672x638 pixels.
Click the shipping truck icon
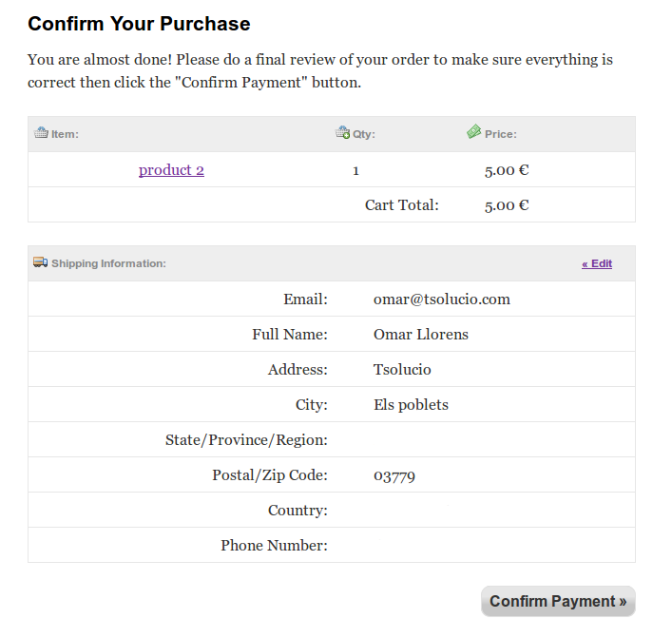tap(40, 262)
